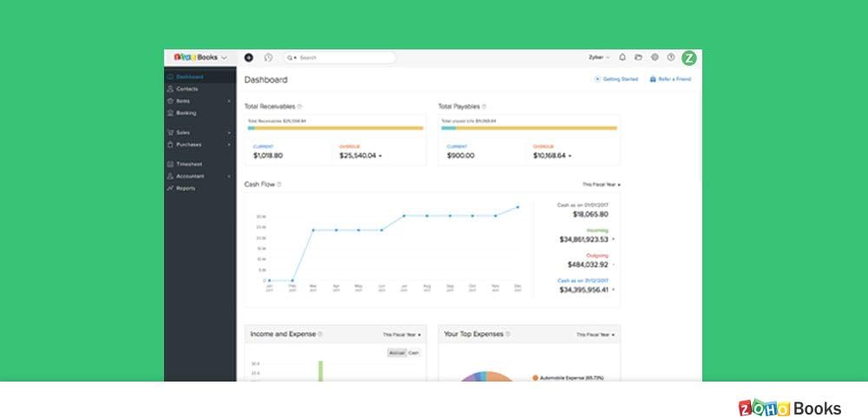Viewport: 868px width, 418px height.
Task: Click the Incoming amount $34,861,923.53
Action: coord(583,239)
